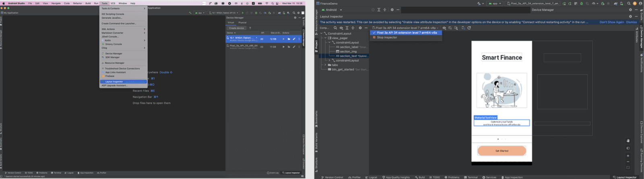
Task: Expand the tabs tree node
Action: (x=326, y=65)
